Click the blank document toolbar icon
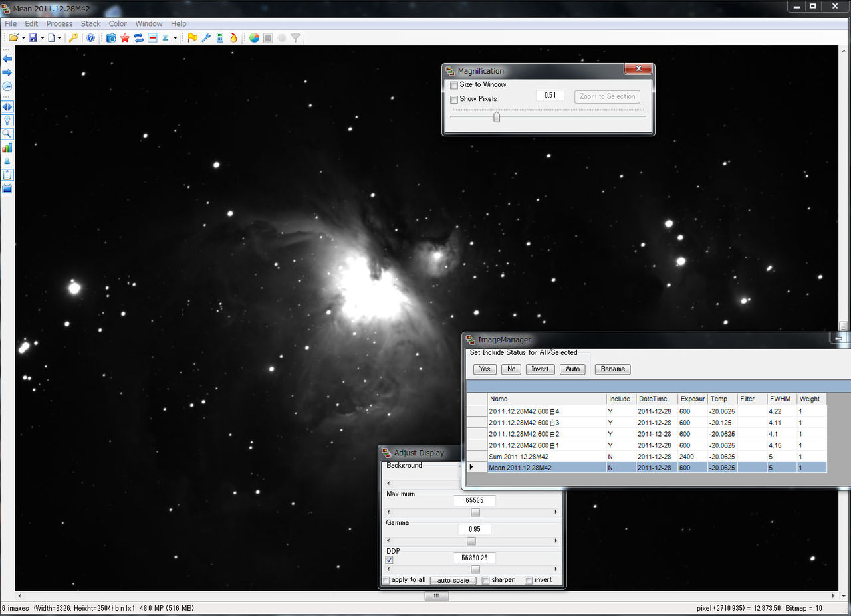The width and height of the screenshot is (851, 616). click(51, 38)
